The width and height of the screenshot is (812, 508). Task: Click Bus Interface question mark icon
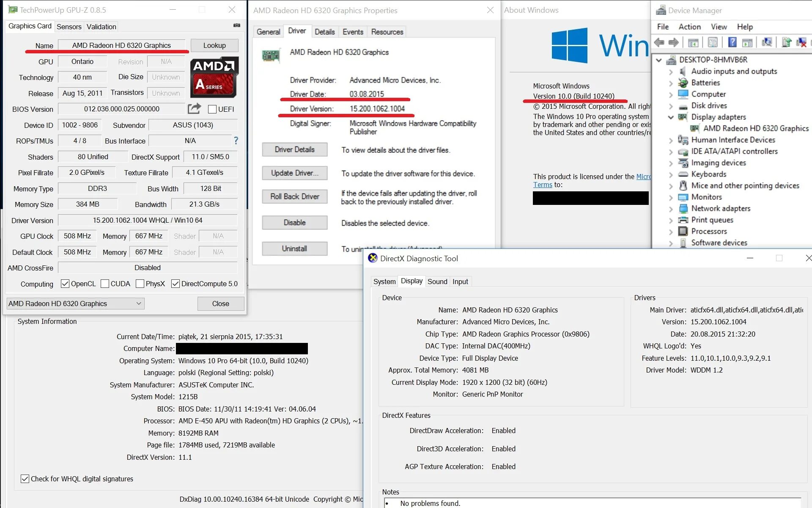coord(236,141)
